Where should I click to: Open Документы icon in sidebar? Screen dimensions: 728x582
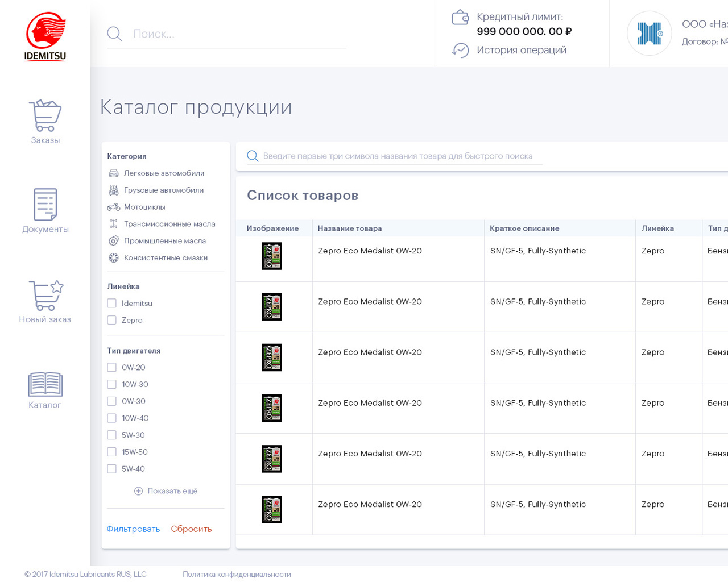pos(45,204)
